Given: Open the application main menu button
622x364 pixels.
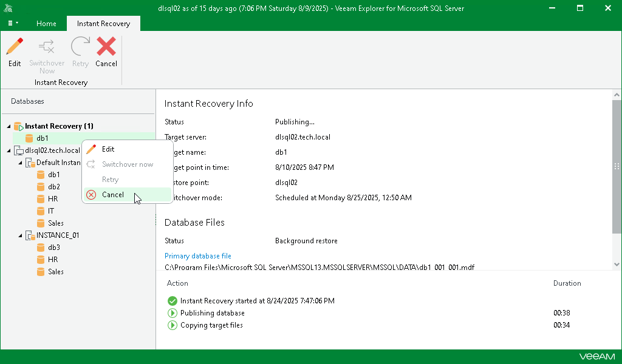Looking at the screenshot, I should tap(13, 23).
